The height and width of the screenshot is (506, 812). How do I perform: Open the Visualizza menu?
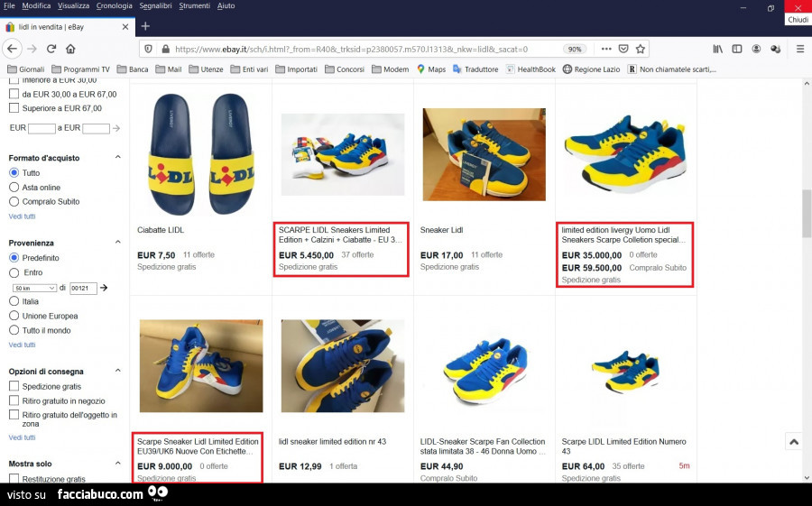tap(74, 5)
